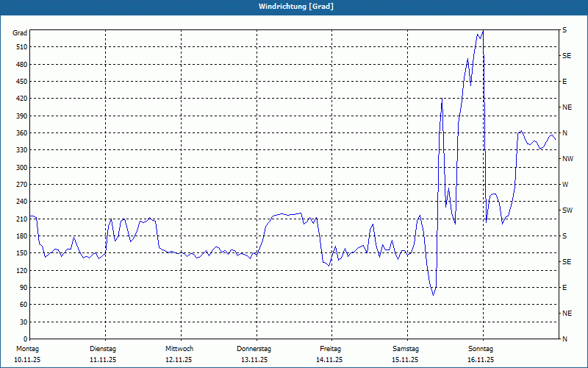Select the Freitag day label

[330, 349]
